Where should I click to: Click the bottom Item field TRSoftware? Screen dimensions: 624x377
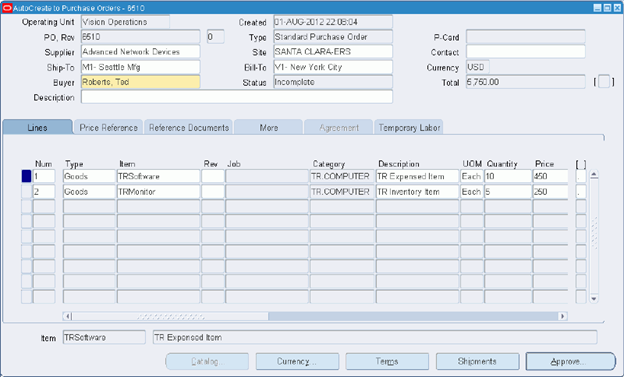(104, 337)
